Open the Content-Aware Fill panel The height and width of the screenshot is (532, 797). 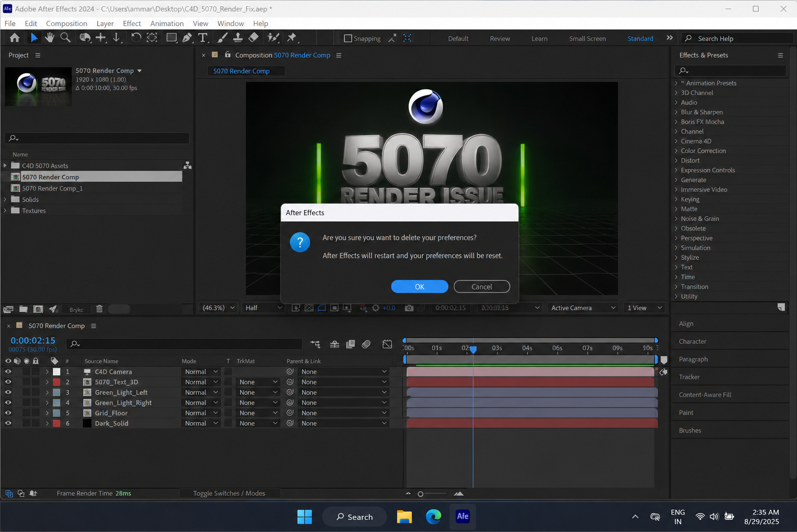pos(705,395)
